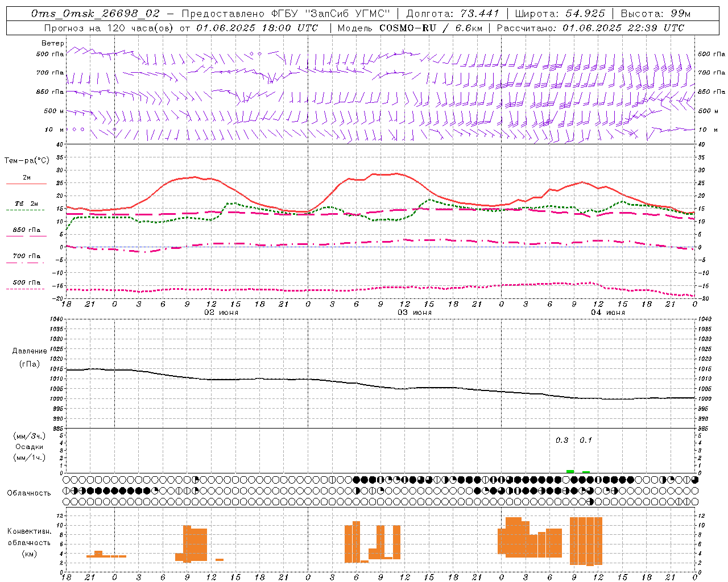Click the station name Oms_Omsk_26698_02
Screen dimensions: 728x582
point(96,14)
